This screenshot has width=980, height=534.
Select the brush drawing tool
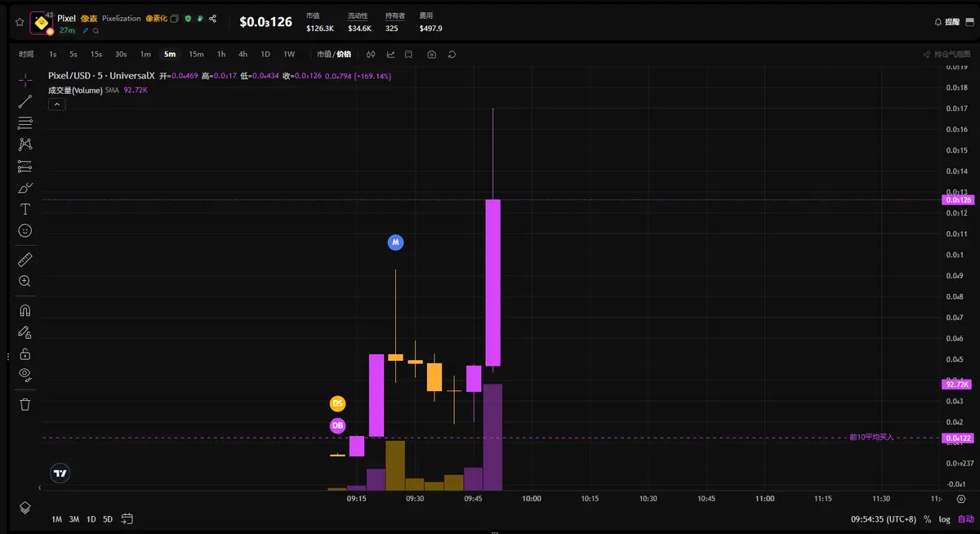[25, 188]
